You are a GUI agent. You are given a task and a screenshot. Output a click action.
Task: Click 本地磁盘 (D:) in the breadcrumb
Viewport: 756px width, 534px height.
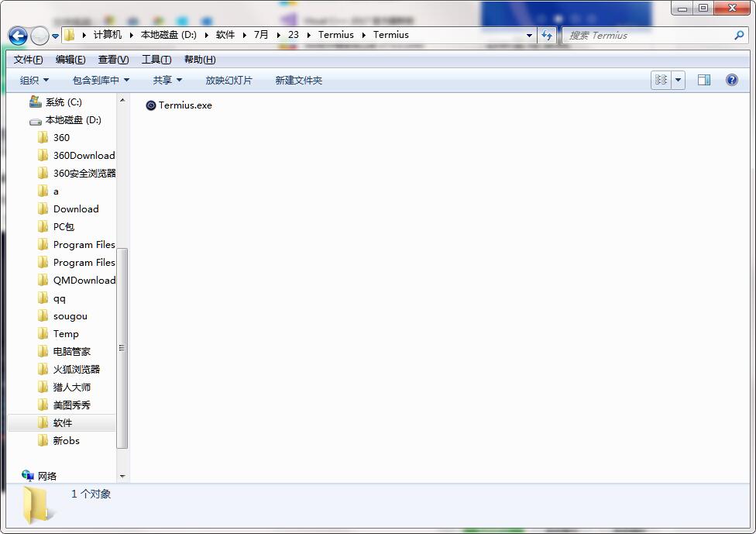coord(169,35)
